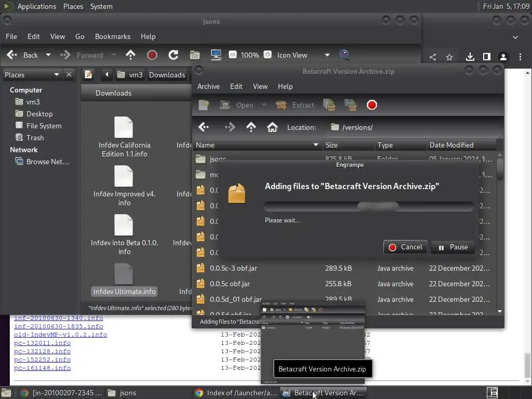Viewport: 532px width, 399px height.
Task: Open Archive menu in Engrampa window
Action: pos(208,86)
